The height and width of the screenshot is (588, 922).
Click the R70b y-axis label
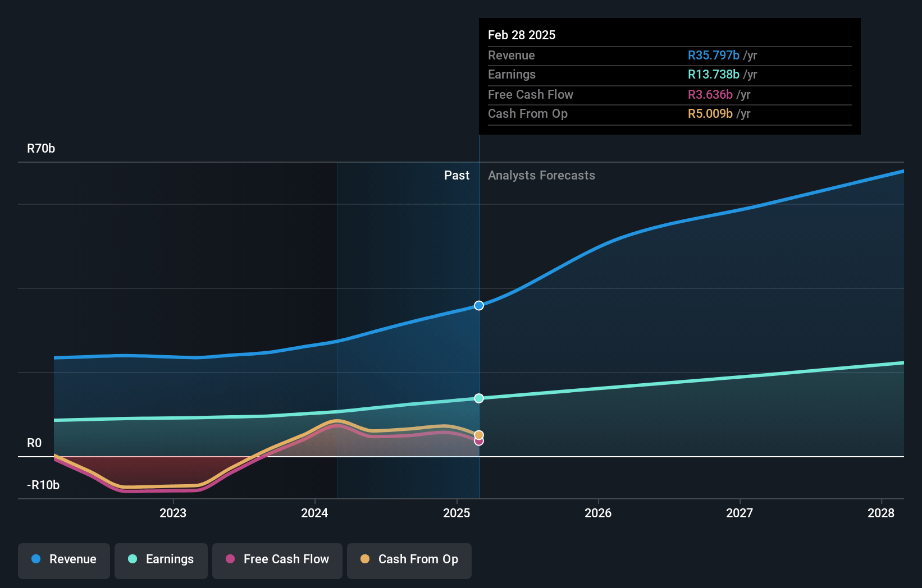(x=41, y=149)
